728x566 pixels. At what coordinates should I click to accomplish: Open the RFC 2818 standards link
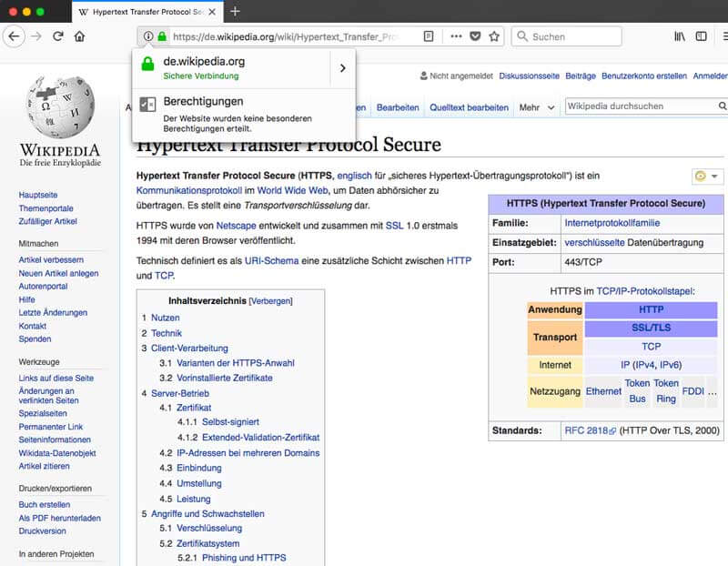click(x=587, y=430)
